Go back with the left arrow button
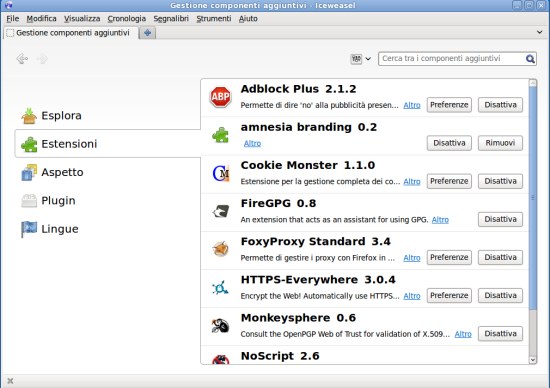 (x=22, y=59)
